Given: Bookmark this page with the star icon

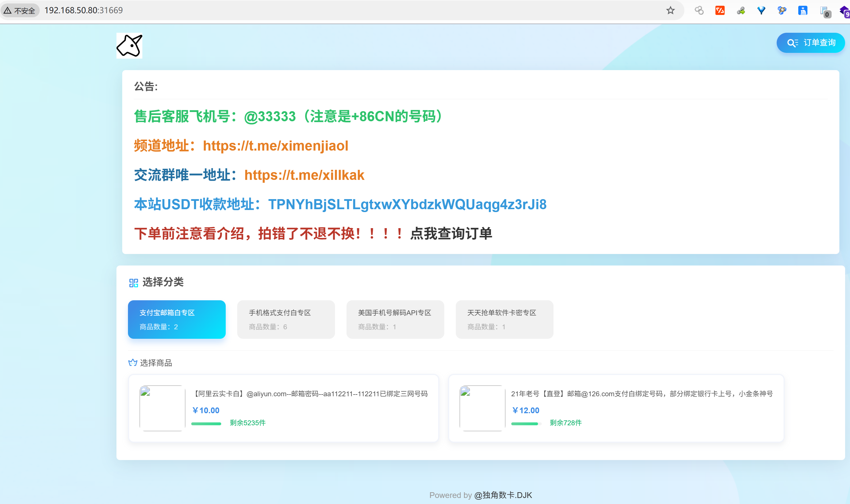Looking at the screenshot, I should point(670,10).
